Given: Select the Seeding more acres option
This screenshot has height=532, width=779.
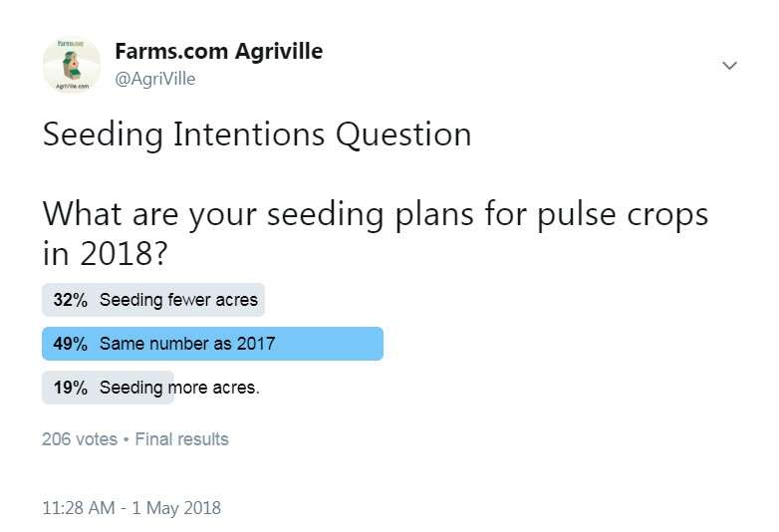Looking at the screenshot, I should [x=179, y=388].
